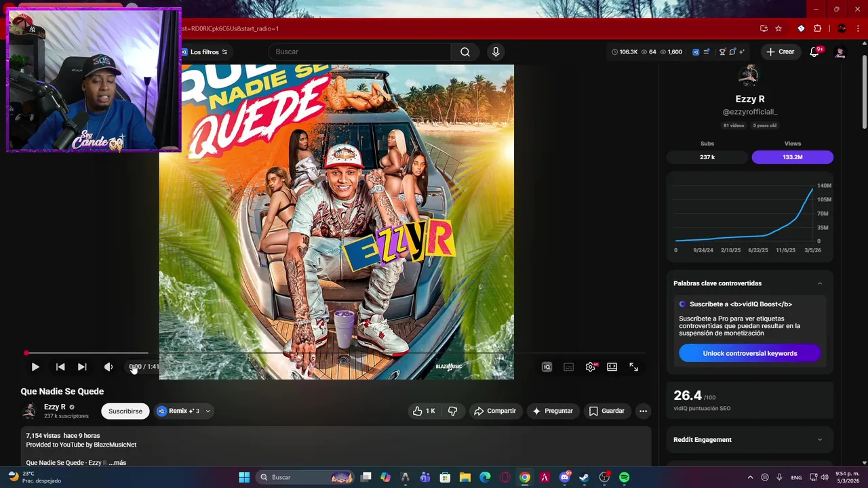This screenshot has height=488, width=868.
Task: Bookmark this page with star icon
Action: pos(778,28)
